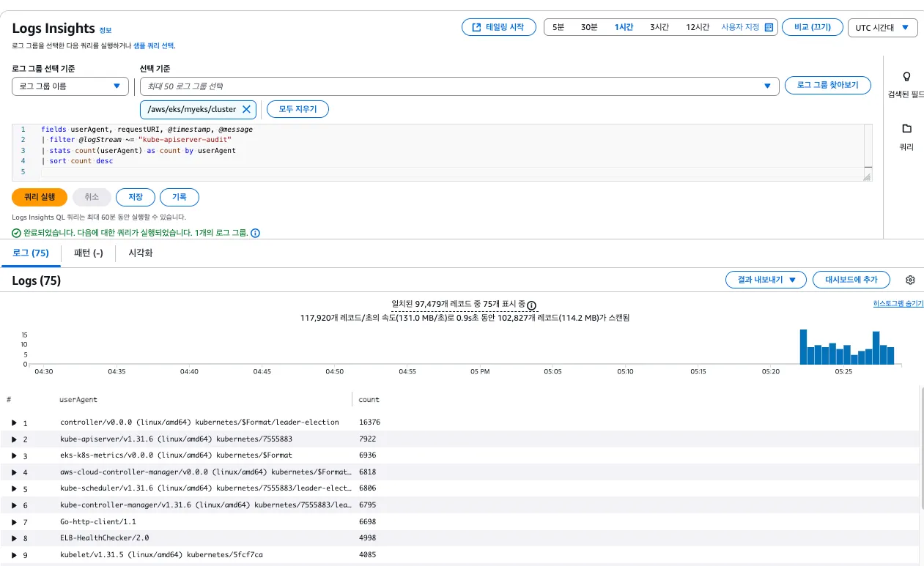Expand row 8 ELB-HealthChecker entry
Screen dimensions: 924x566
tap(14, 539)
